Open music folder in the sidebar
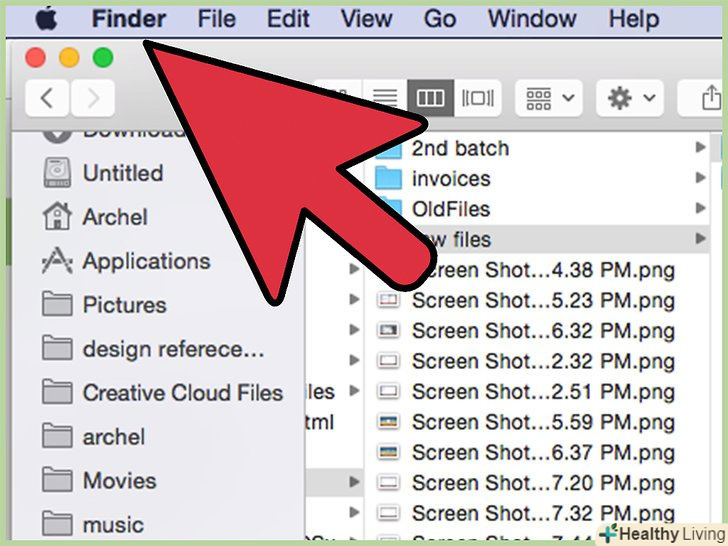This screenshot has height=546, width=728. tap(93, 525)
